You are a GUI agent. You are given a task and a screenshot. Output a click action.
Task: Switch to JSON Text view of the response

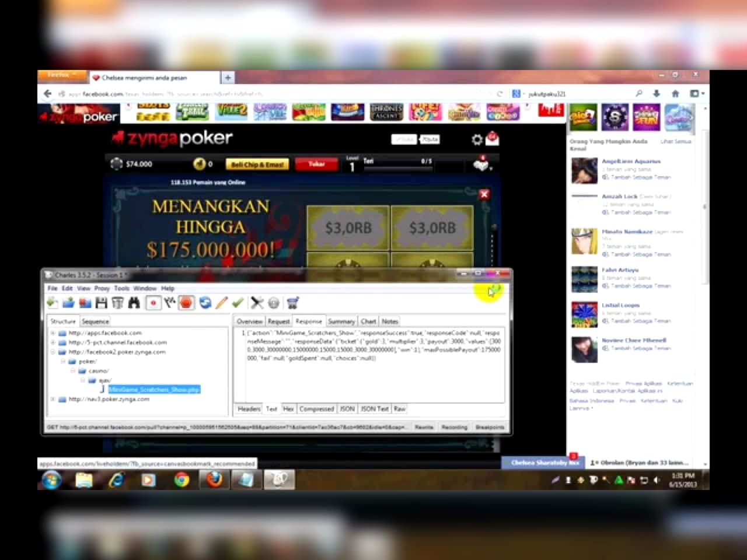pyautogui.click(x=374, y=409)
